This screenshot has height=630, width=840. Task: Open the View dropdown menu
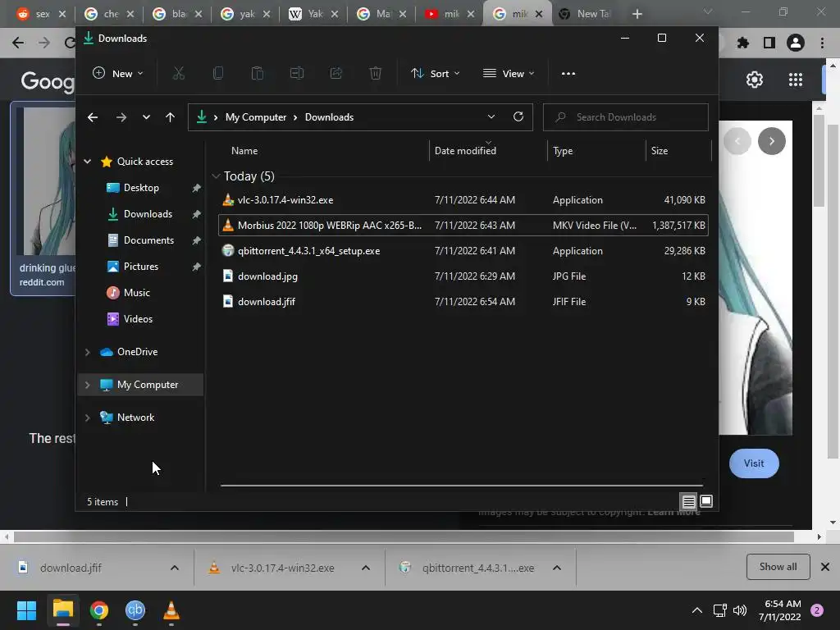pos(509,73)
